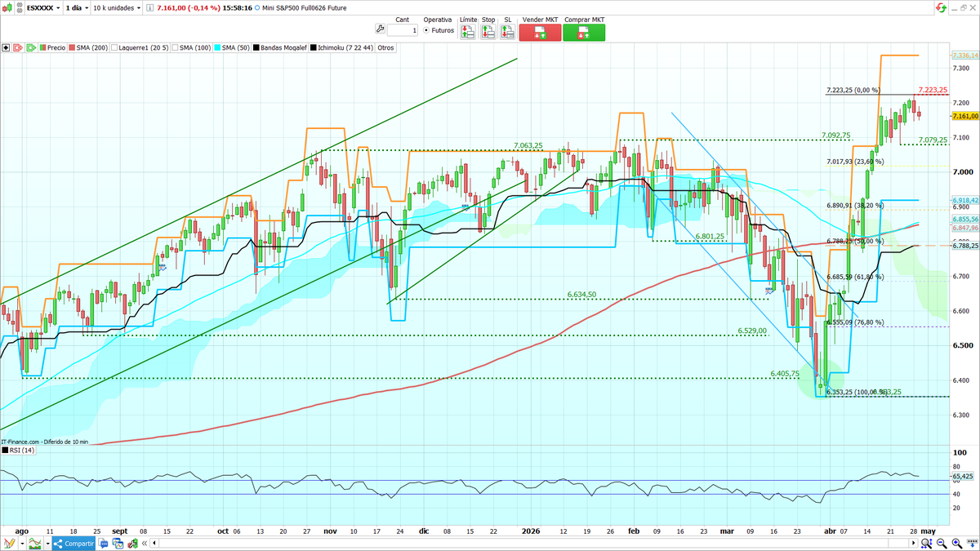The image size is (980, 551).
Task: Select the Futuros radio button
Action: pyautogui.click(x=426, y=30)
